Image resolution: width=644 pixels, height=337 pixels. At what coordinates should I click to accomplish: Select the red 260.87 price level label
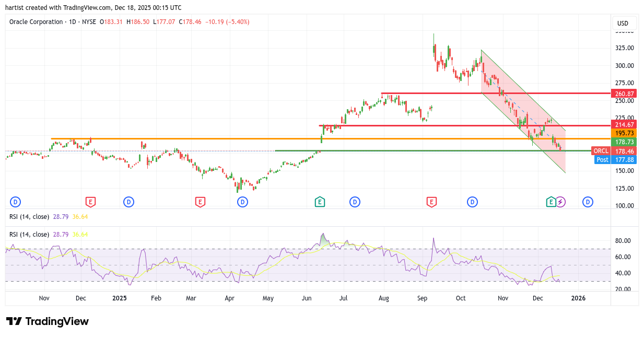coord(625,94)
